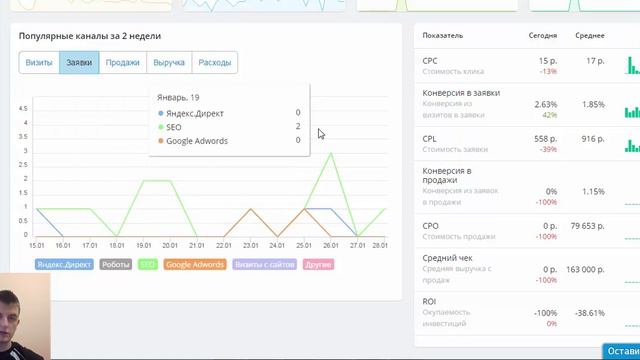Click Конверсия в заявки metric title
Screen dimensions: 640x360
pos(461,93)
